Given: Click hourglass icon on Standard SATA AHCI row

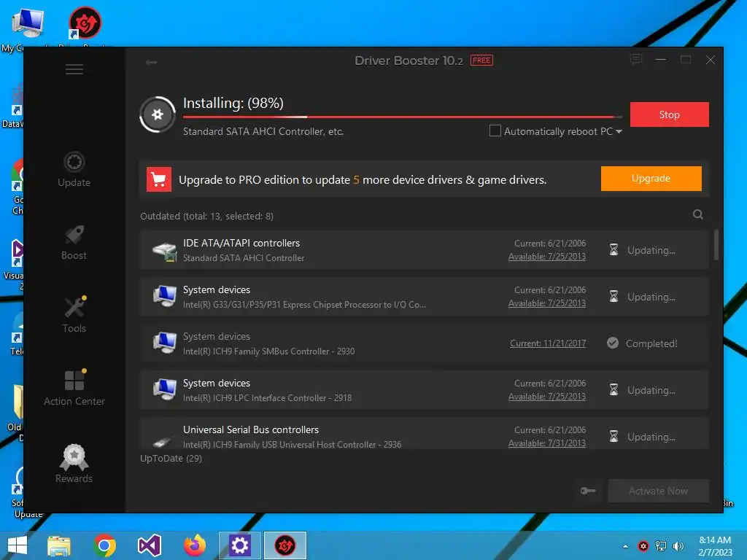Looking at the screenshot, I should [x=614, y=250].
